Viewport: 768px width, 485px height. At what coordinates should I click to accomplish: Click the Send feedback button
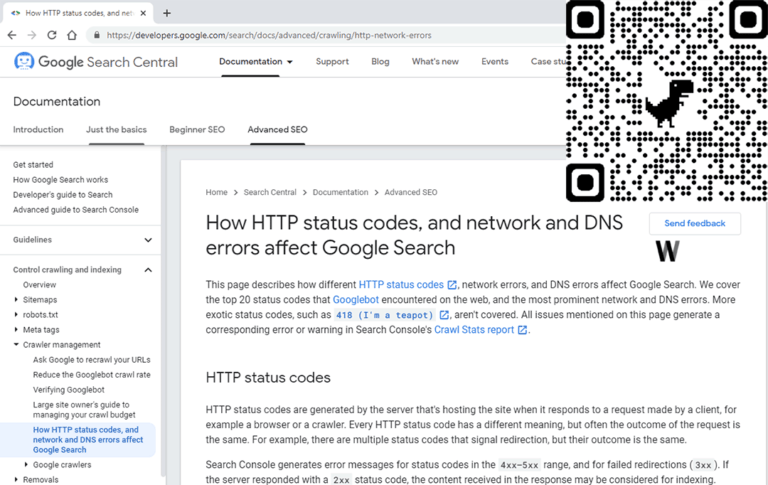(695, 223)
